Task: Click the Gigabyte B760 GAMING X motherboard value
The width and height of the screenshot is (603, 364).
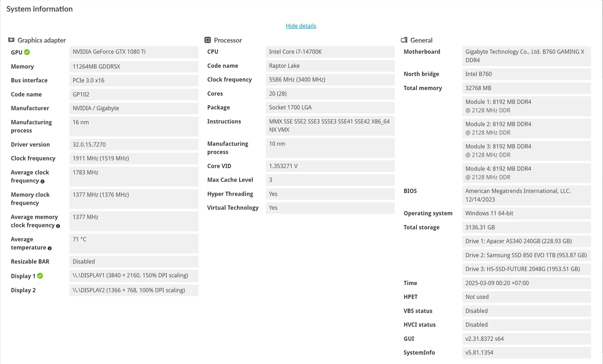Action: (x=527, y=56)
